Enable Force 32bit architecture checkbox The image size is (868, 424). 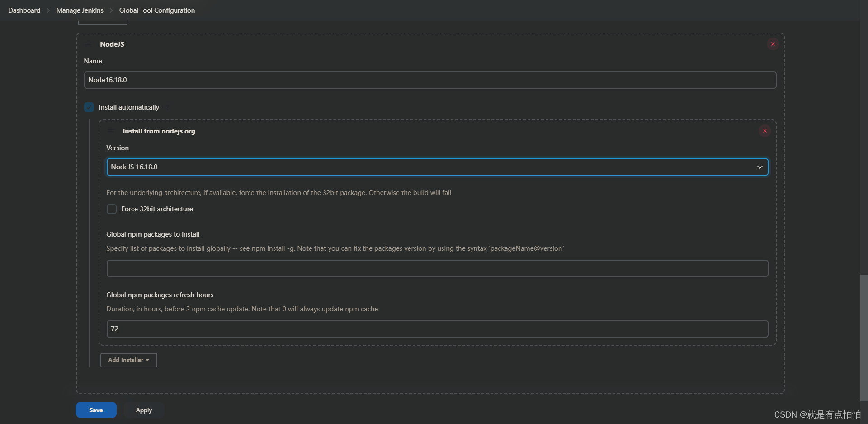[x=112, y=209]
